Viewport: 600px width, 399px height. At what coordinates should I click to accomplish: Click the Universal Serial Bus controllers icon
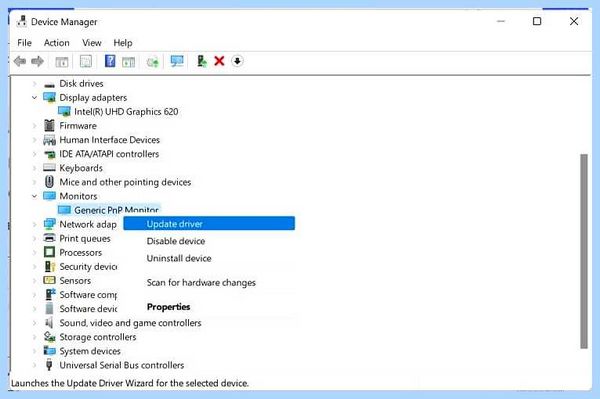click(x=49, y=365)
